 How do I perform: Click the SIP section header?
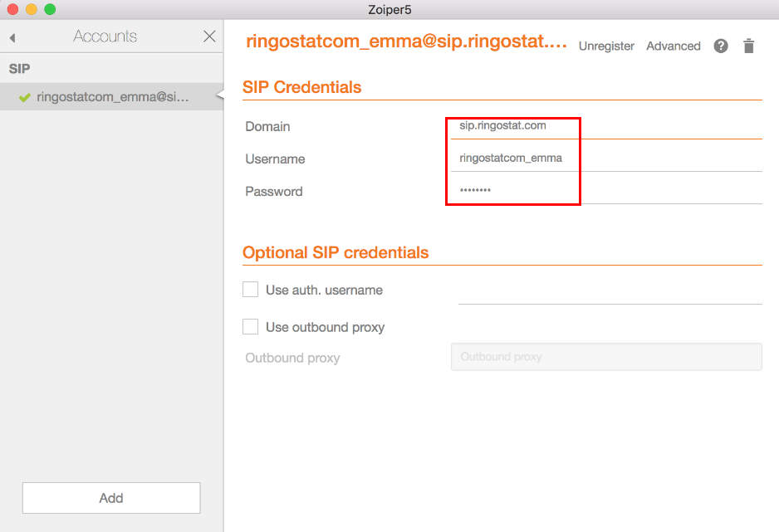19,69
